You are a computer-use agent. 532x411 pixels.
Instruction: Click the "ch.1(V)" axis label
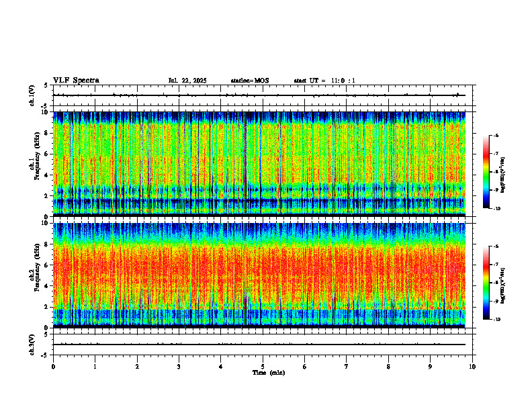(x=32, y=95)
